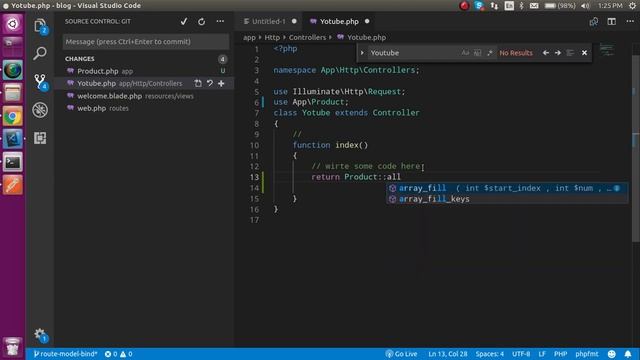Open the Manage gear icon
640x360 pixels.
click(40, 335)
